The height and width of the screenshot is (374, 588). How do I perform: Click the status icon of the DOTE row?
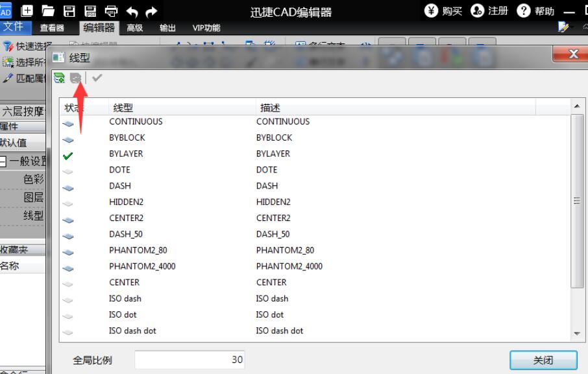[x=68, y=172]
